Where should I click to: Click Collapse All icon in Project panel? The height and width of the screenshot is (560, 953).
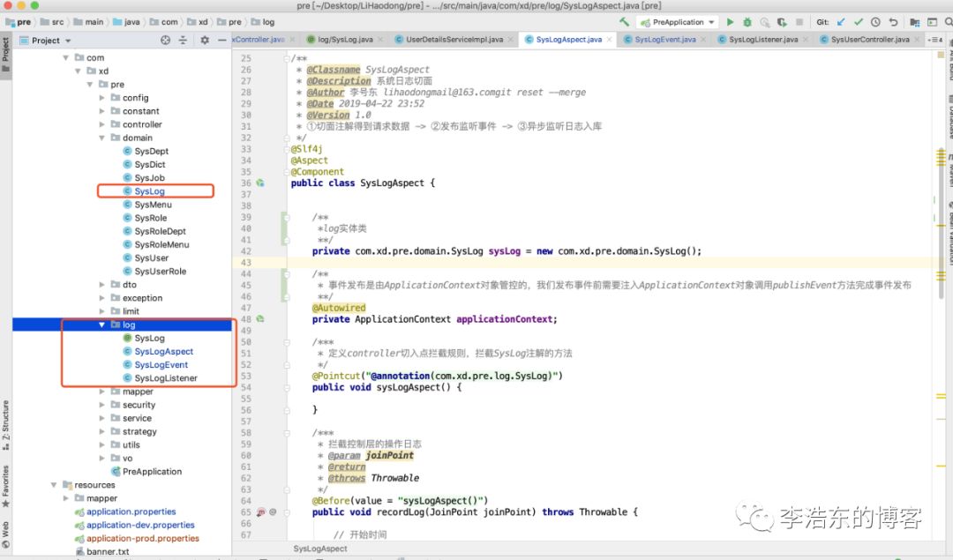[x=183, y=40]
